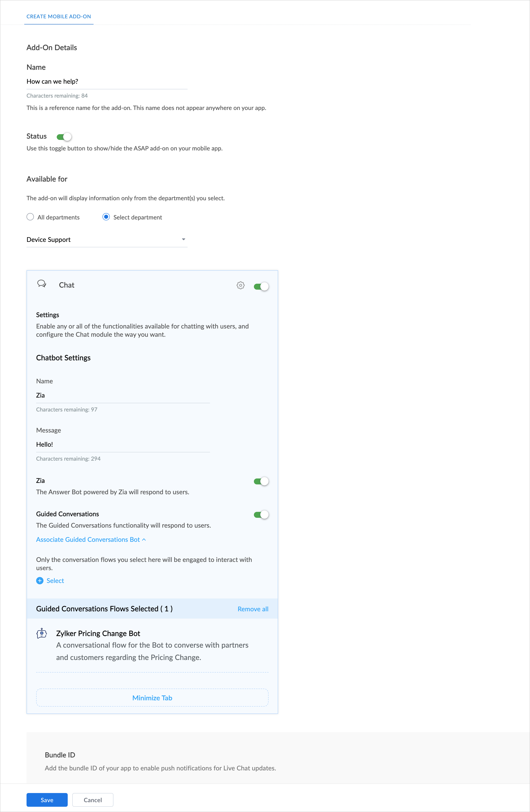Image resolution: width=530 pixels, height=812 pixels.
Task: Click the chatbot Message field with Hello!
Action: click(123, 445)
